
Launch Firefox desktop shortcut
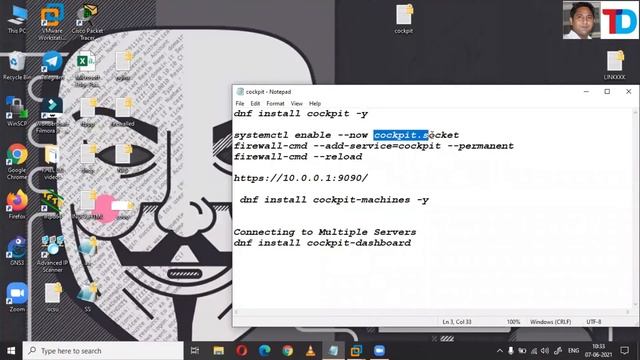(17, 204)
